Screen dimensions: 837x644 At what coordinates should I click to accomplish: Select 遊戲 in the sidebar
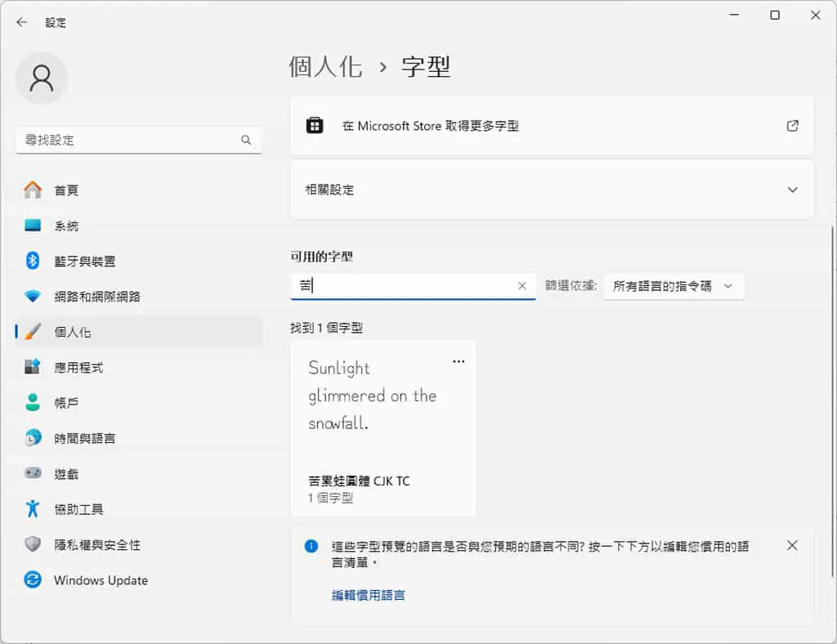139,474
